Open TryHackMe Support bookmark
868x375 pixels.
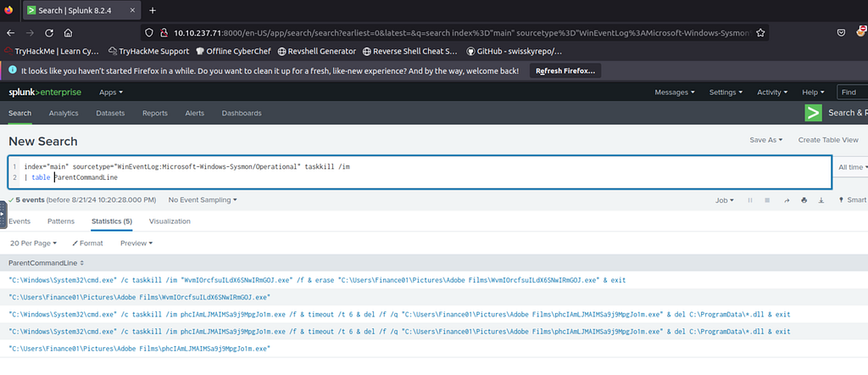pyautogui.click(x=148, y=51)
